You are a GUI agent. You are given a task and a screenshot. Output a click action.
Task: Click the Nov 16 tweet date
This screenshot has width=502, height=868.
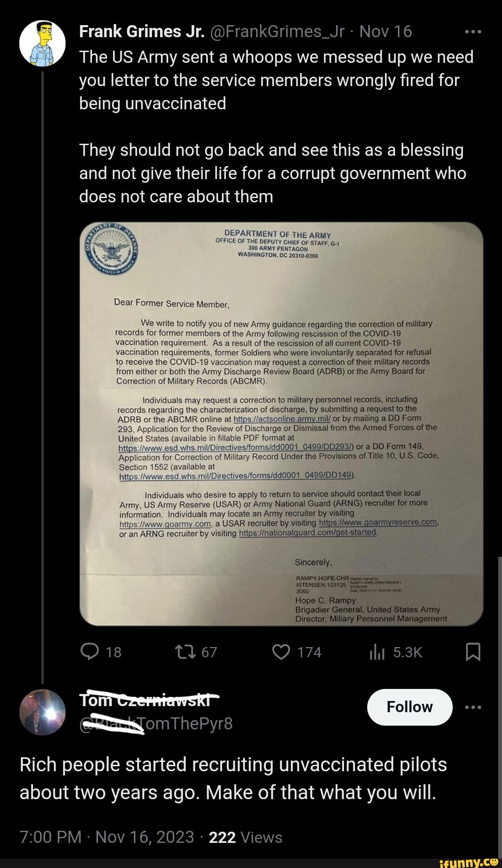pos(385,31)
